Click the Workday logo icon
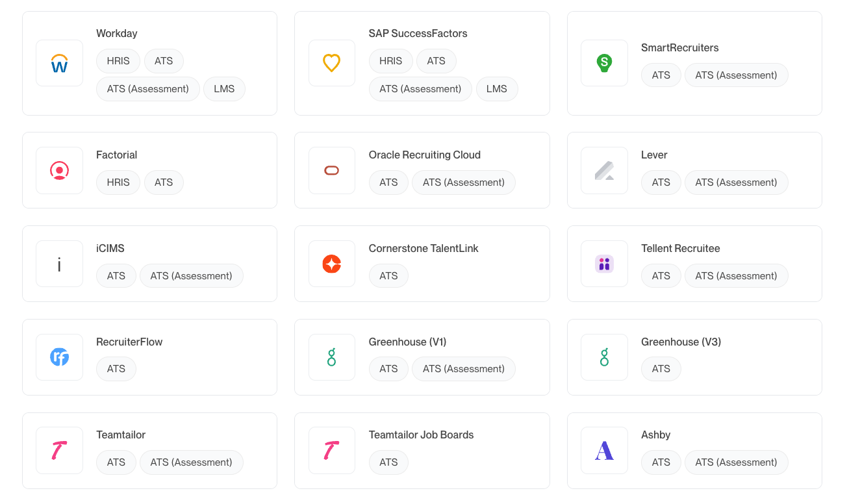The width and height of the screenshot is (847, 504). tap(59, 63)
